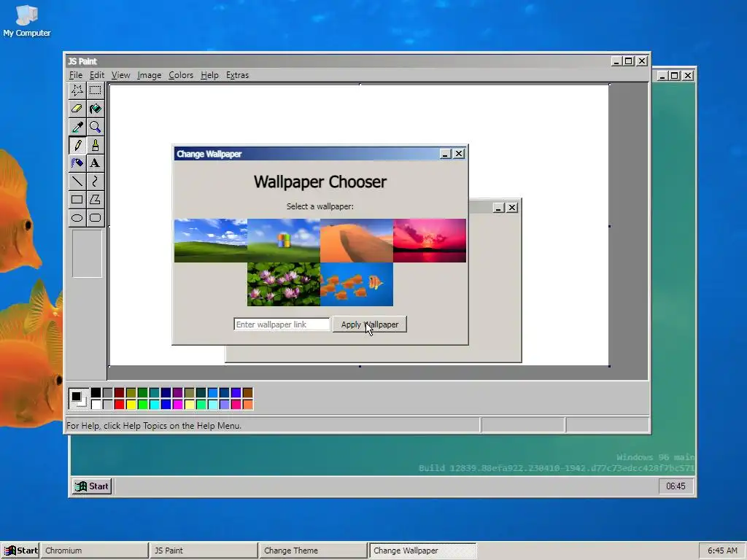Pick the red color swatch in palette
The image size is (747, 560).
tap(119, 404)
